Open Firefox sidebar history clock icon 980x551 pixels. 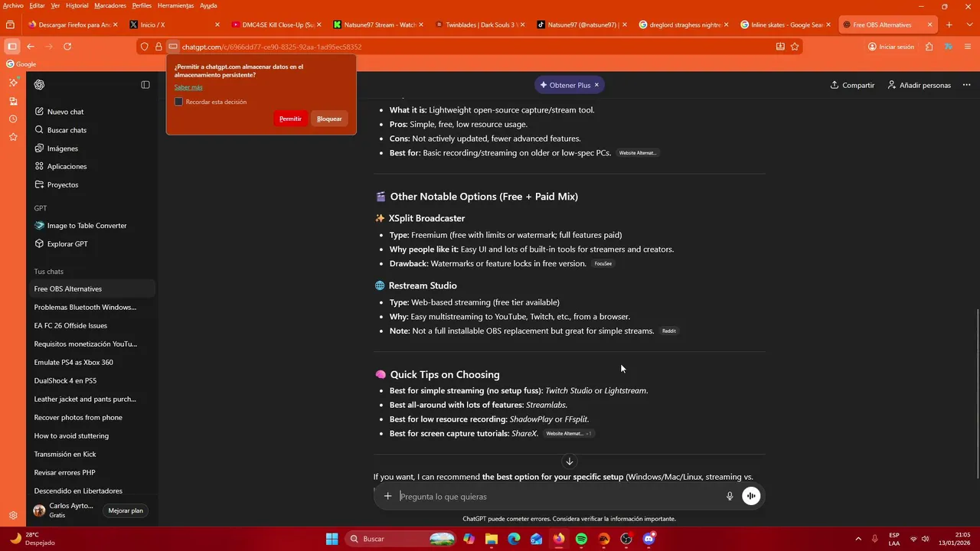pyautogui.click(x=13, y=119)
